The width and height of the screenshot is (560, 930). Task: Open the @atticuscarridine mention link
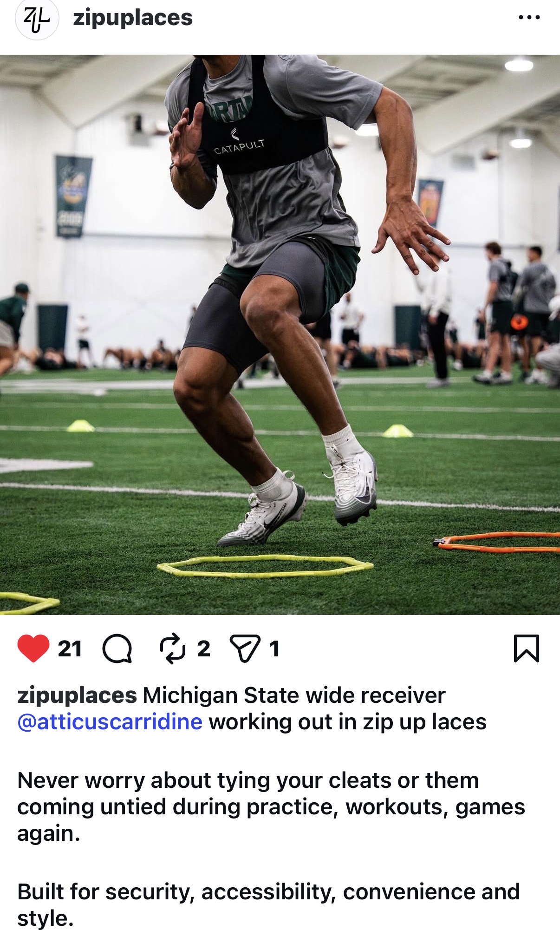(110, 722)
